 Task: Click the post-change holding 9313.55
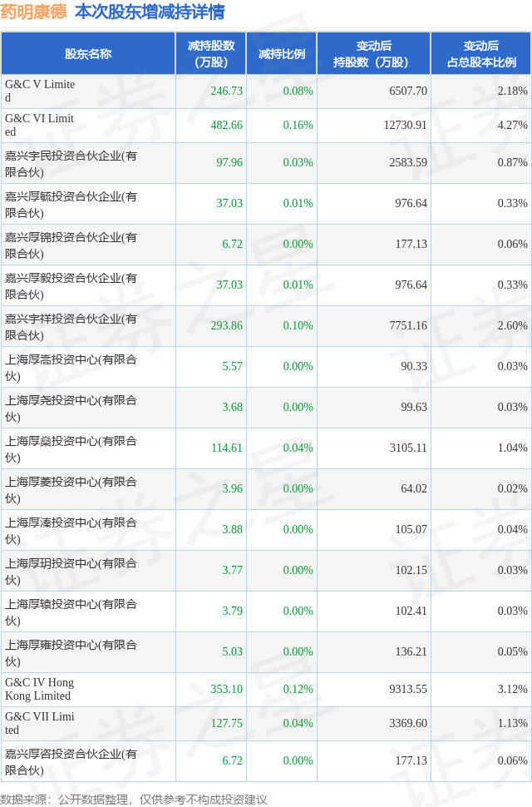(x=408, y=689)
